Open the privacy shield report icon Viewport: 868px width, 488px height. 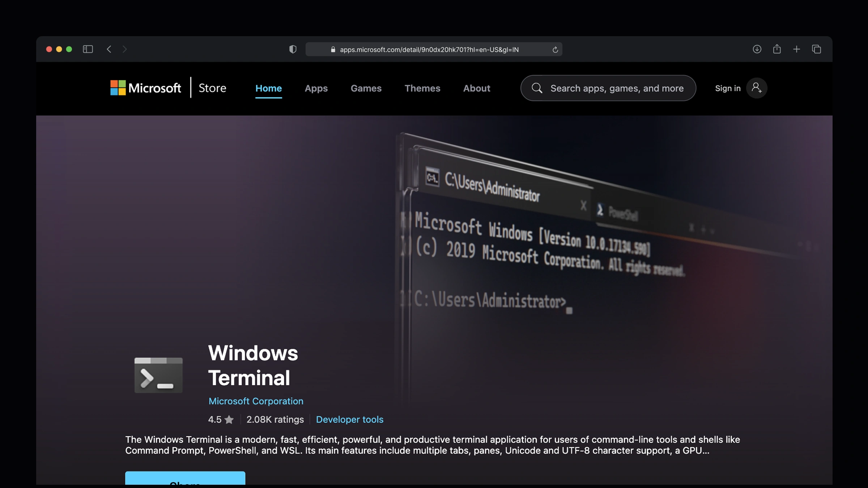coord(293,49)
